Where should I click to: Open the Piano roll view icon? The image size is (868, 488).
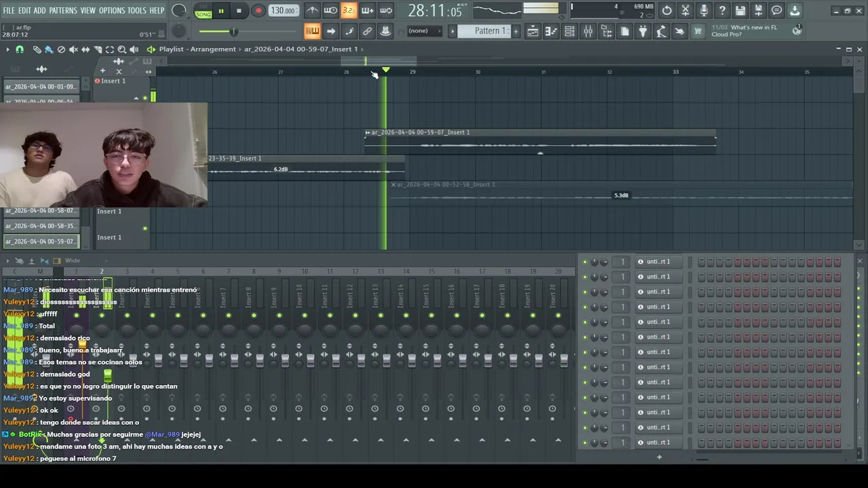click(551, 31)
